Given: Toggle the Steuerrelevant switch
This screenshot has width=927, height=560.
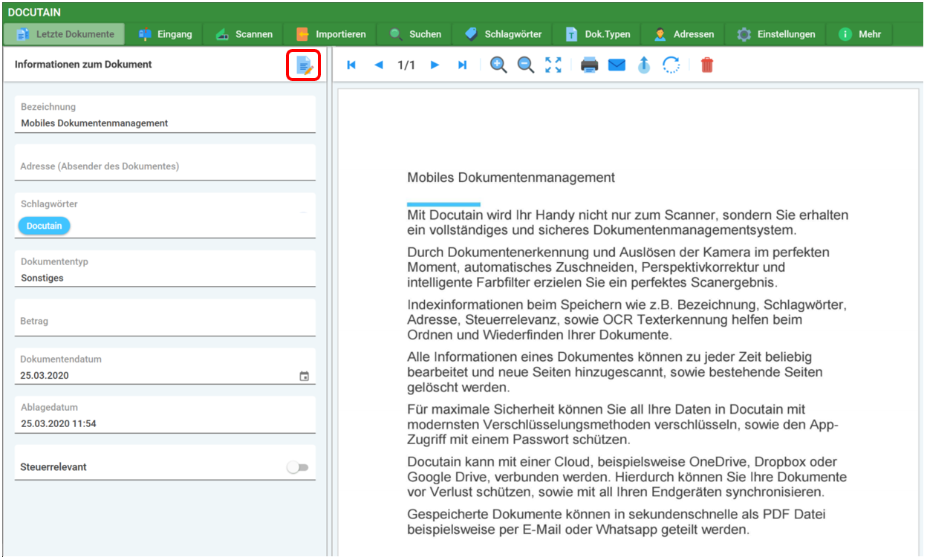Looking at the screenshot, I should [x=298, y=467].
